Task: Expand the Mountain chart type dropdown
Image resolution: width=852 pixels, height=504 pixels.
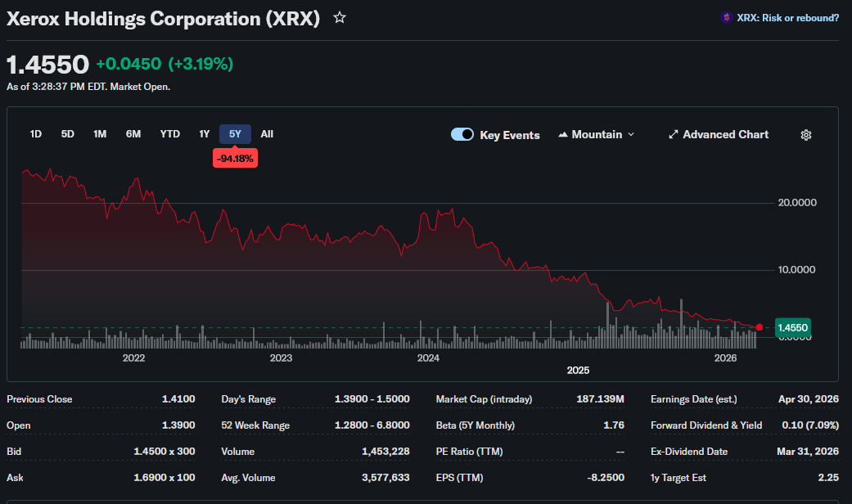Action: point(596,135)
